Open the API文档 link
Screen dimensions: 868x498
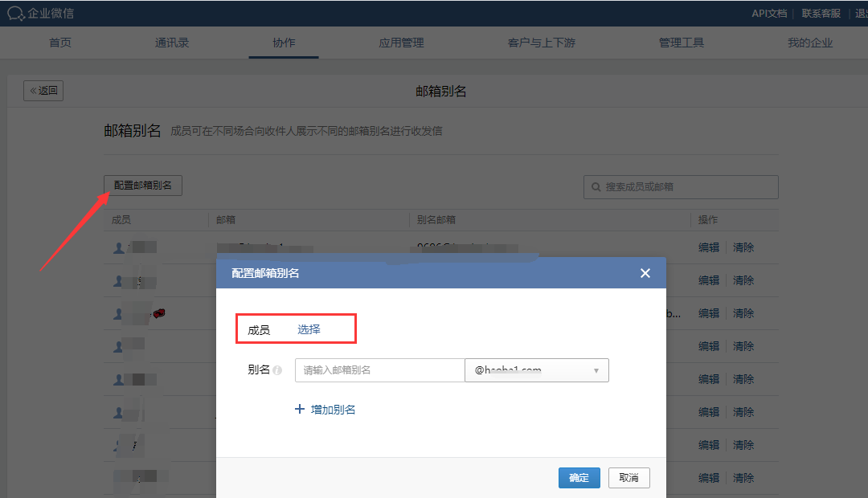(x=769, y=13)
